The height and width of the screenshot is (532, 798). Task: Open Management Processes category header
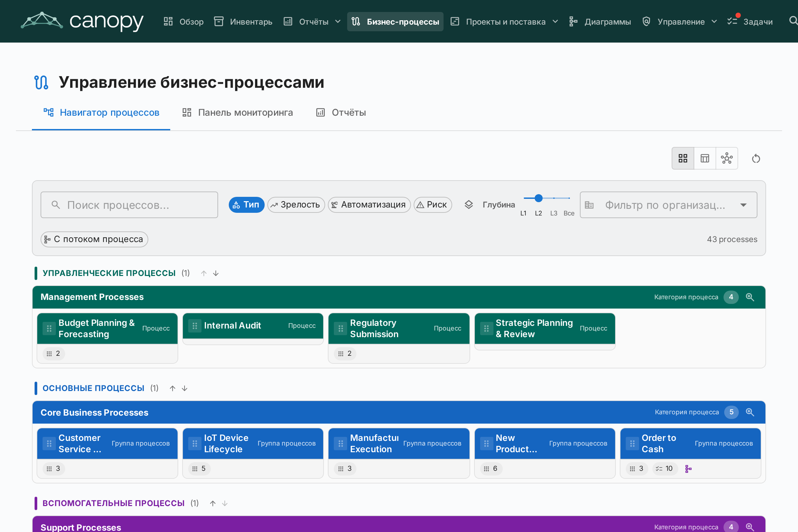399,297
